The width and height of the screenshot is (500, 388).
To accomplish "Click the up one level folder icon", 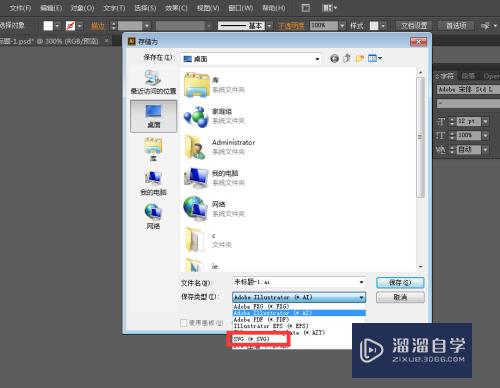I will pyautogui.click(x=347, y=59).
